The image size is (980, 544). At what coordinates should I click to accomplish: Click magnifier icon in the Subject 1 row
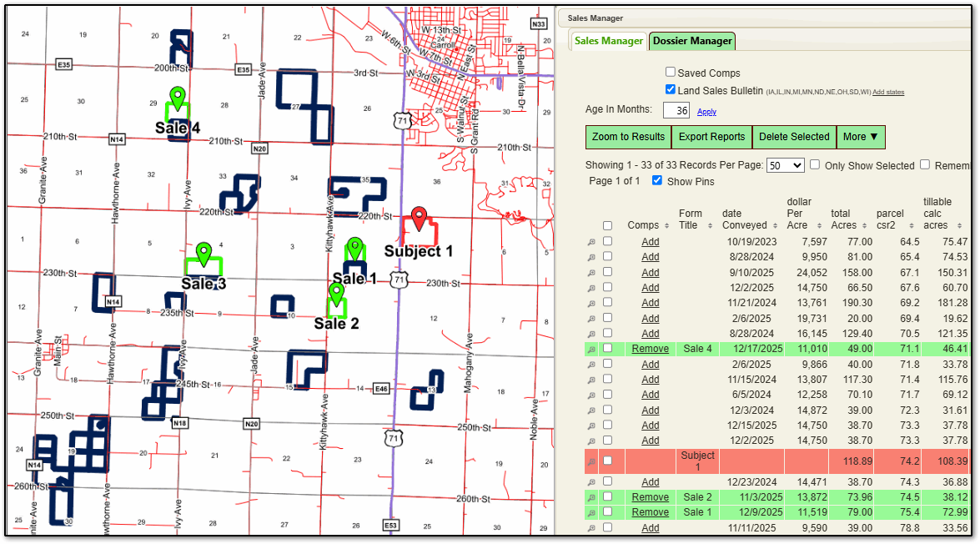[591, 462]
